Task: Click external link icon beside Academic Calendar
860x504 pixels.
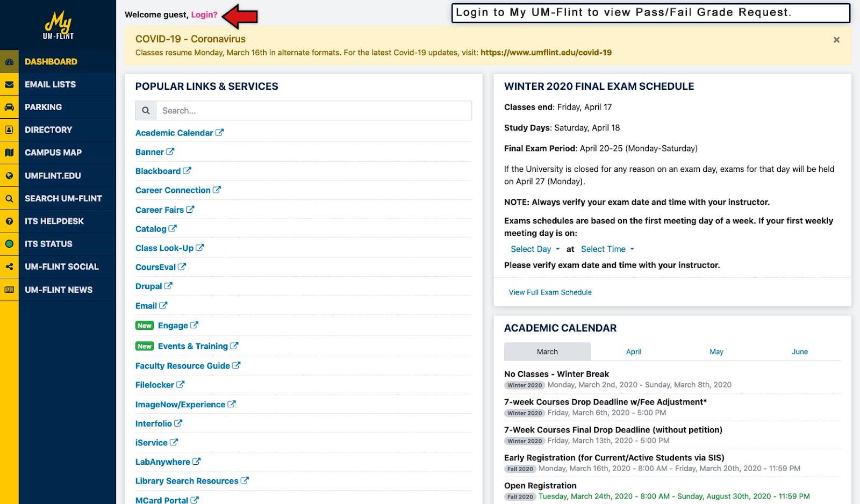Action: (219, 132)
